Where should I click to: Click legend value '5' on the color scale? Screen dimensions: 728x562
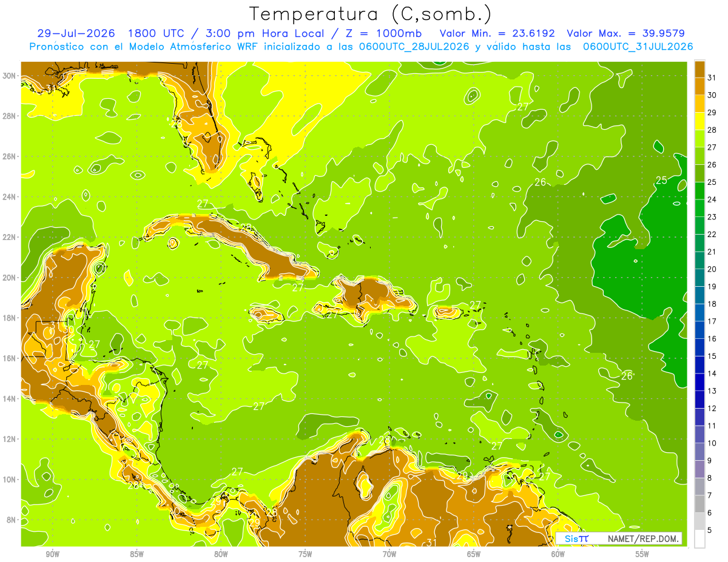710,530
